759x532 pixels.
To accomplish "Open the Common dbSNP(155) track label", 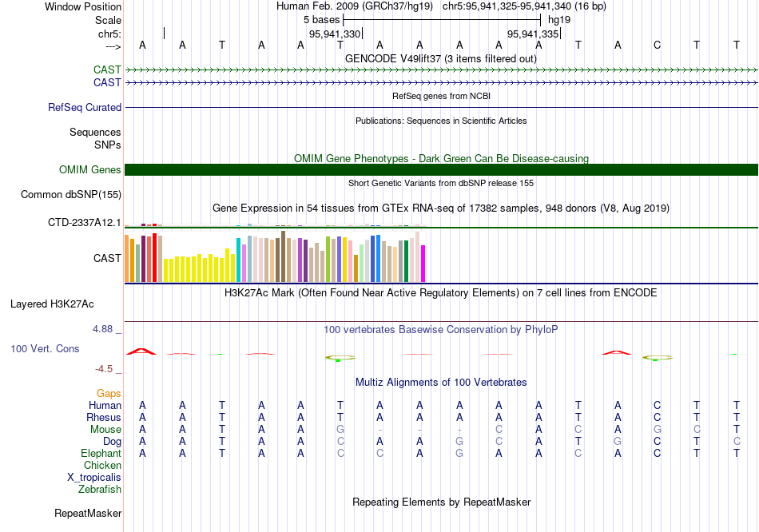I will pyautogui.click(x=70, y=194).
